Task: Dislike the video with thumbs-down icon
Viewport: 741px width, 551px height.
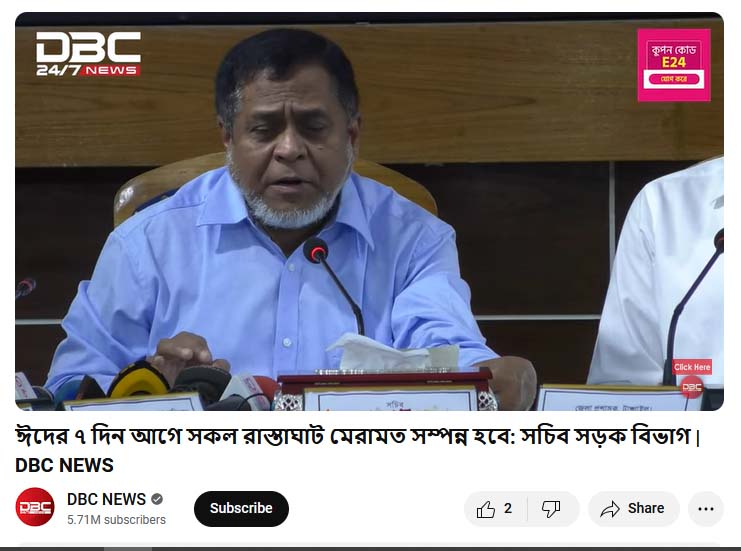Action: (551, 509)
